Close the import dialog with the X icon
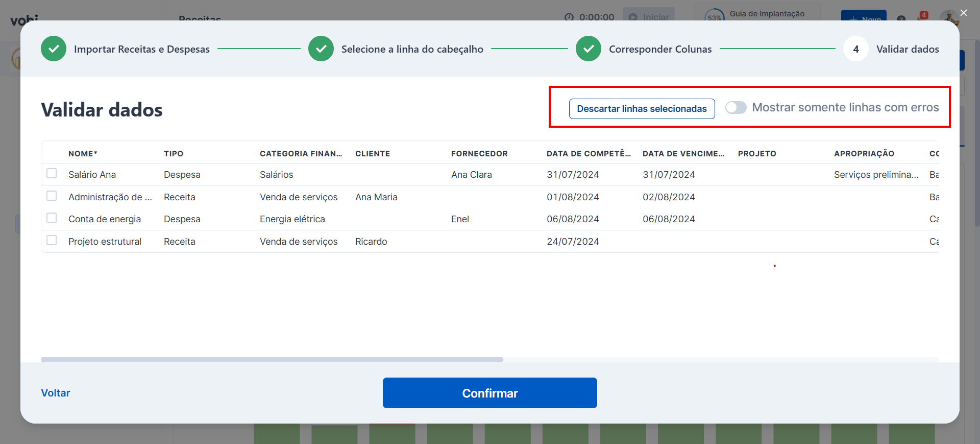Viewport: 980px width, 444px height. (964, 13)
